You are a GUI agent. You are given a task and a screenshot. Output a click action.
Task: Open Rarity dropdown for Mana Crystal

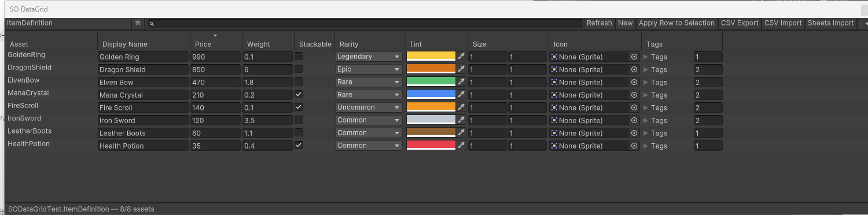[369, 95]
